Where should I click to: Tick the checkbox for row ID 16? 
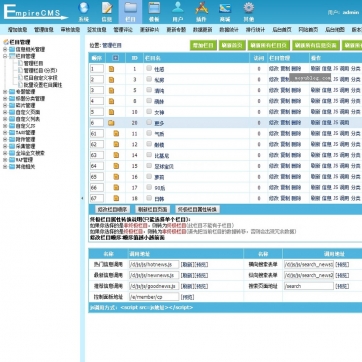[149, 176]
